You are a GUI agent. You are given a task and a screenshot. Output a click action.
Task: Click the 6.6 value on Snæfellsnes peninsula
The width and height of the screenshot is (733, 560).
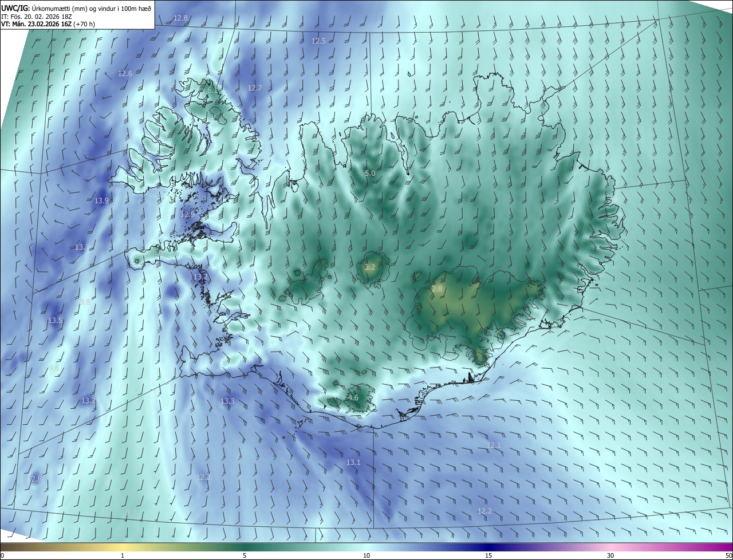tap(157, 252)
